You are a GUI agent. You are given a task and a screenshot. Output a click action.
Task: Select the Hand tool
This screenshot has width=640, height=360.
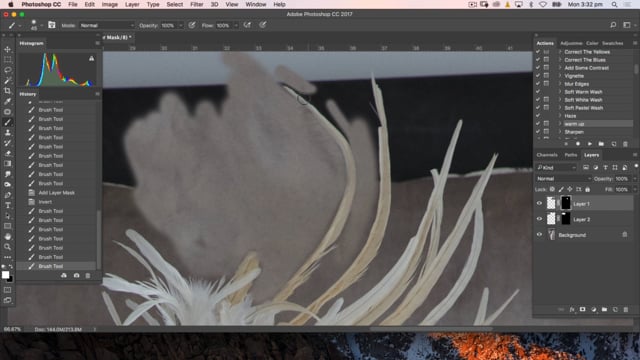pyautogui.click(x=7, y=237)
